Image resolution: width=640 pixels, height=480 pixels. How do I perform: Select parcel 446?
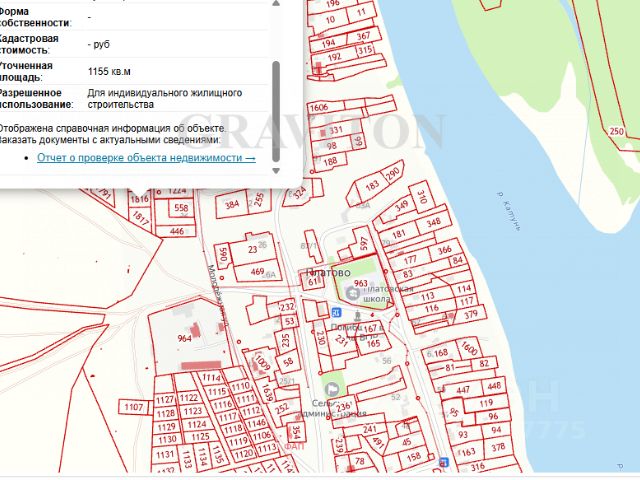[177, 231]
